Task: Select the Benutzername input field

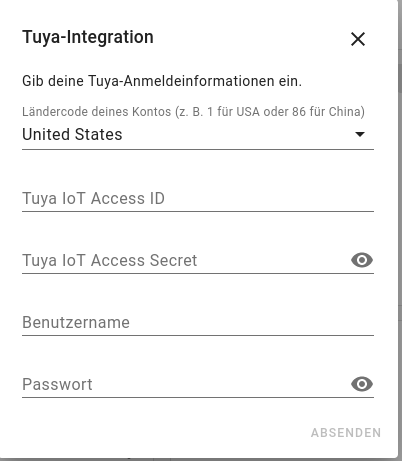Action: [x=198, y=322]
